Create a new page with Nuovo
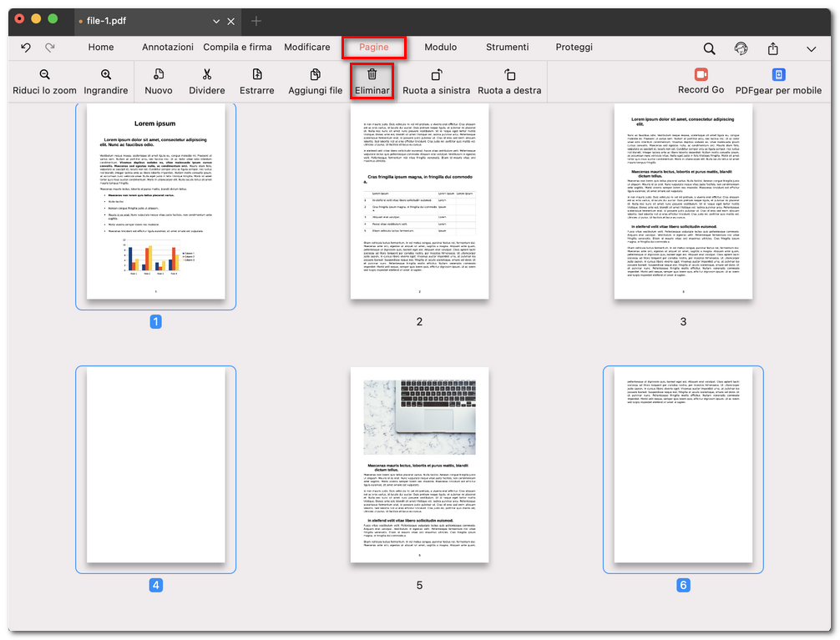Image resolution: width=840 pixels, height=640 pixels. tap(159, 82)
